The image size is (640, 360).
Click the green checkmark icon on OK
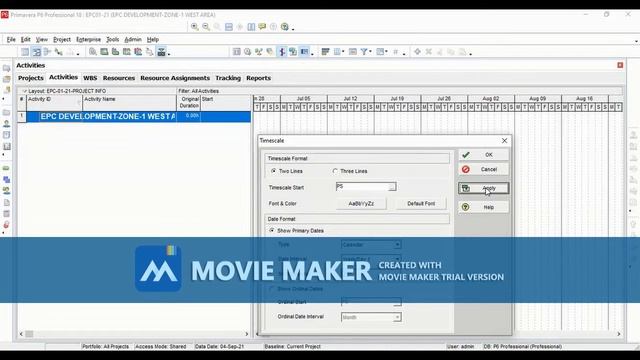pos(466,155)
